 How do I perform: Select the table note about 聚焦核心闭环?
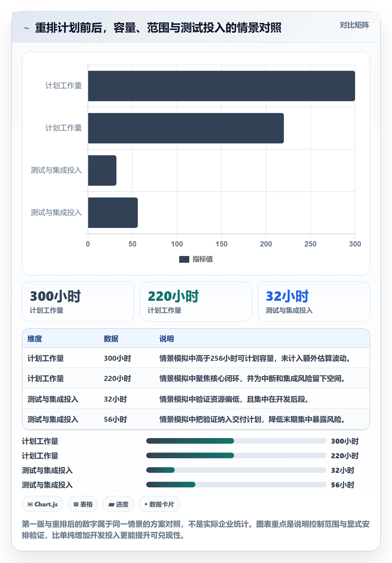pos(253,378)
